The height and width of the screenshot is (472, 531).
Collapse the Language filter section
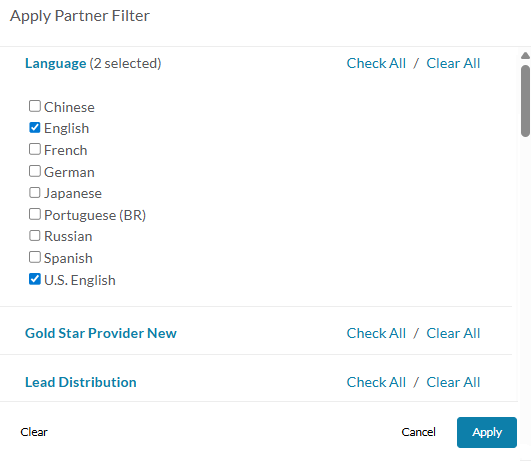(56, 63)
